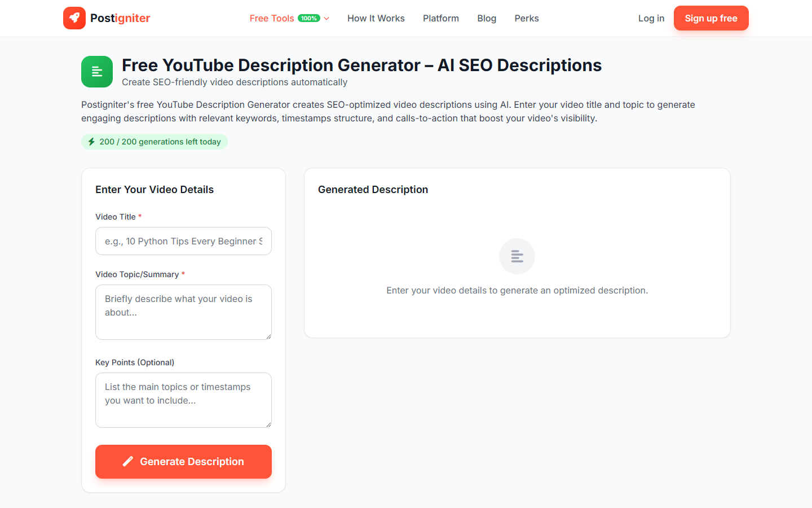Image resolution: width=812 pixels, height=508 pixels.
Task: Click the gray document placeholder icon
Action: pyautogui.click(x=517, y=256)
